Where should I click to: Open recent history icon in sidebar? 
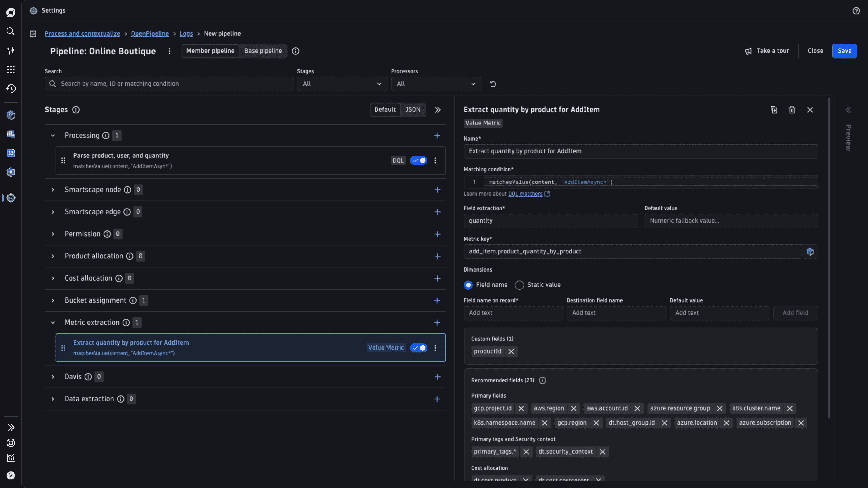[x=11, y=88]
